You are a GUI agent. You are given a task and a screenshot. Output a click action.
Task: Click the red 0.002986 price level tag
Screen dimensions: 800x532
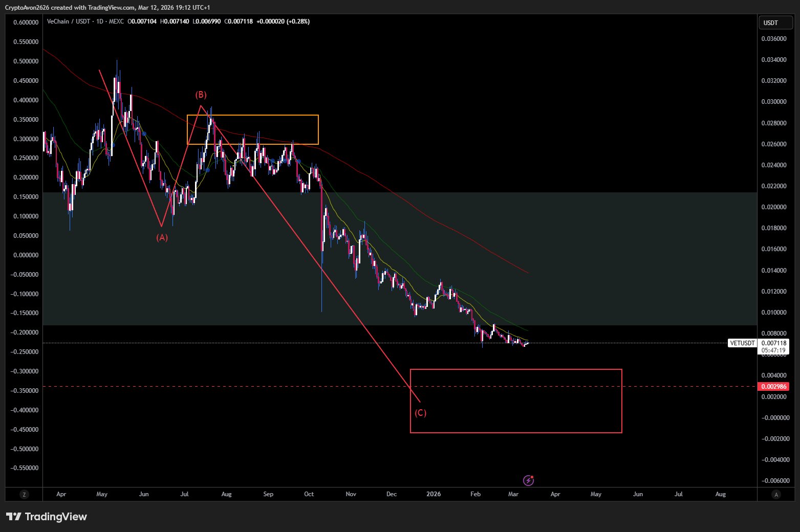click(x=773, y=387)
